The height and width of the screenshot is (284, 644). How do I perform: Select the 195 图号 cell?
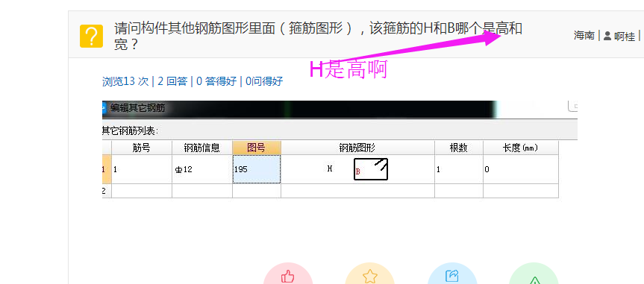click(x=257, y=169)
